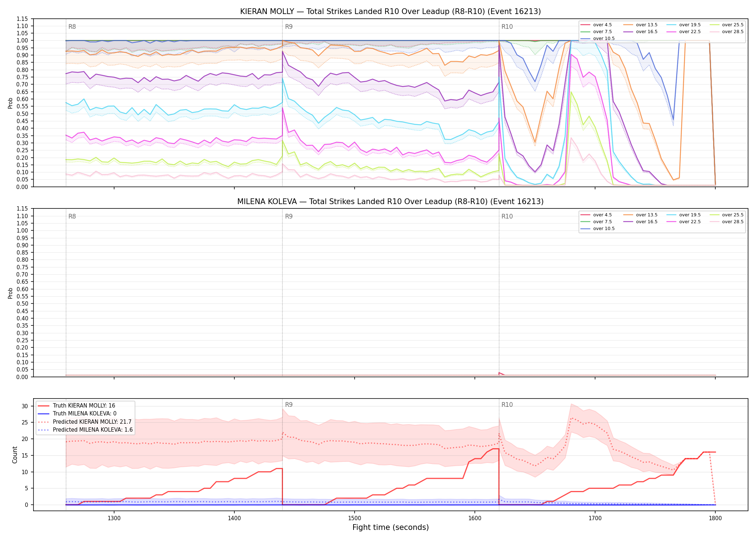Click the KIERAN MOLLY chart title
Screen dimensions: 756x540
(390, 12)
